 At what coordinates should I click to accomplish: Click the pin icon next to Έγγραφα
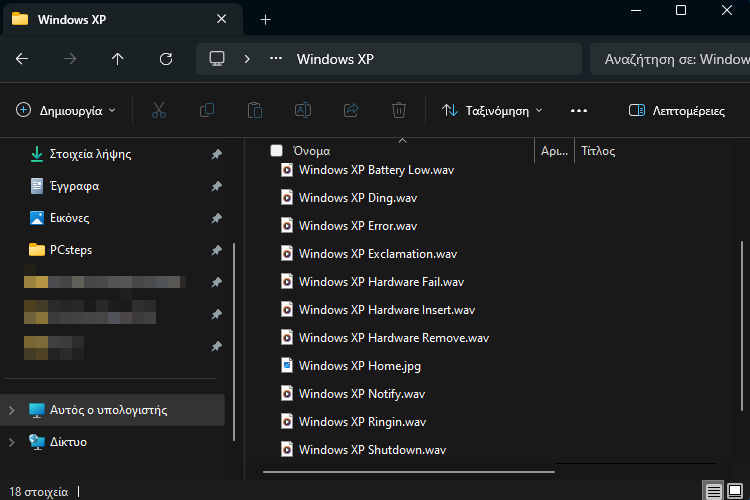click(x=217, y=186)
